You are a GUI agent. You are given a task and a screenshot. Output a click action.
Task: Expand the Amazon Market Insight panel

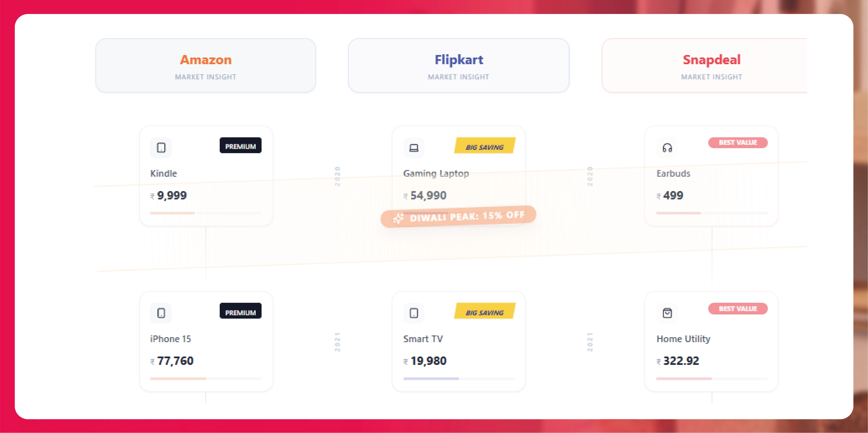click(205, 65)
